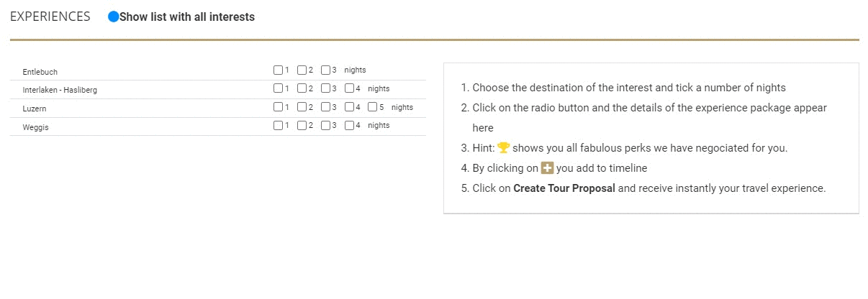Enable 2 nights for Weggis
Screen dimensions: 868x299
pos(302,126)
